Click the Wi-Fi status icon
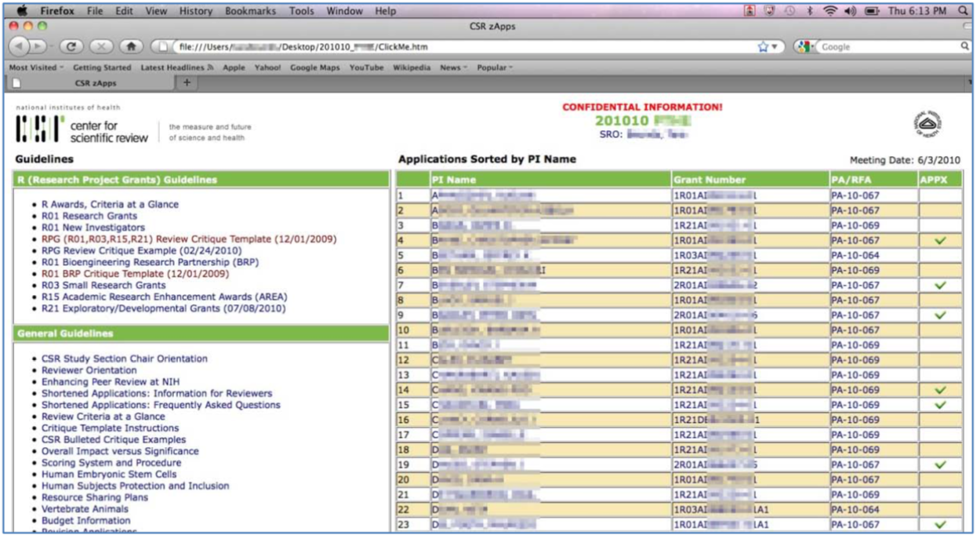 click(830, 11)
